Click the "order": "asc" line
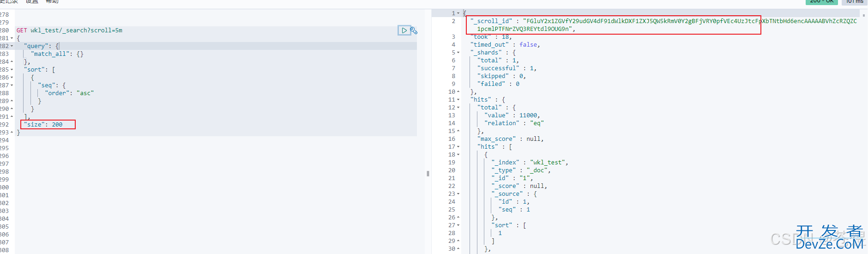Screen dimensions: 868x254 tap(69, 93)
